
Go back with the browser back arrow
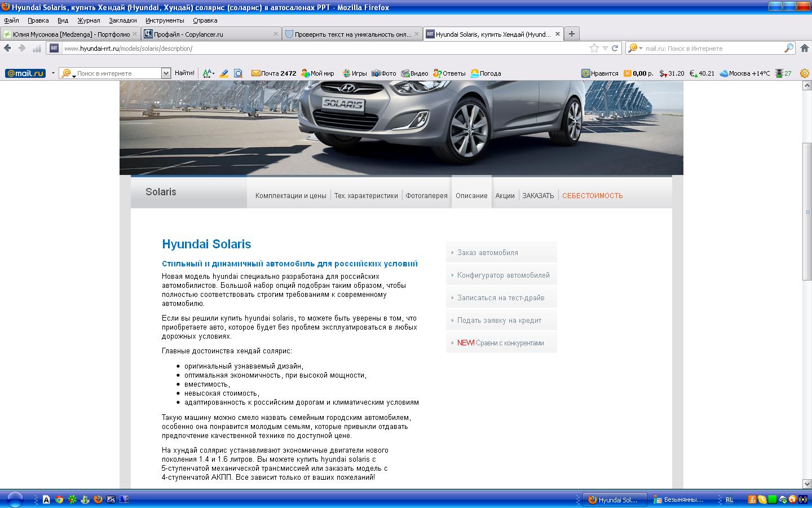(x=8, y=49)
